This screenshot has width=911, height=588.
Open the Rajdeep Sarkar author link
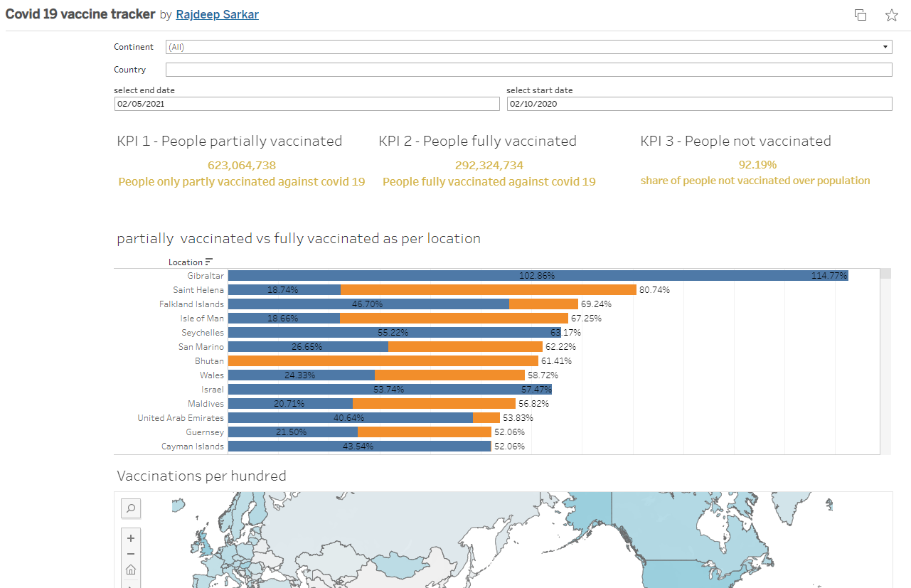[217, 14]
